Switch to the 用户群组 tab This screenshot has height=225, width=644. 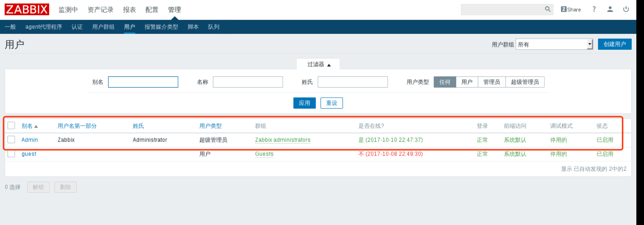coord(103,27)
